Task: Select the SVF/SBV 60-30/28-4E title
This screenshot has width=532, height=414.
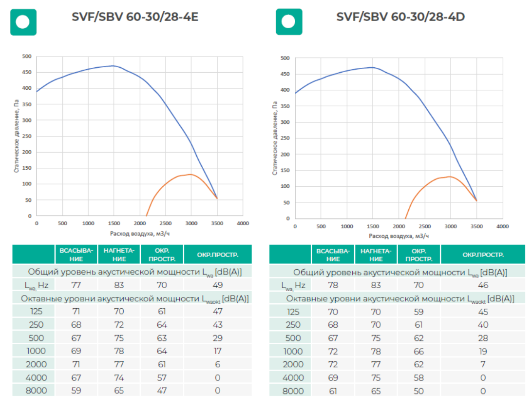Action: [x=135, y=17]
